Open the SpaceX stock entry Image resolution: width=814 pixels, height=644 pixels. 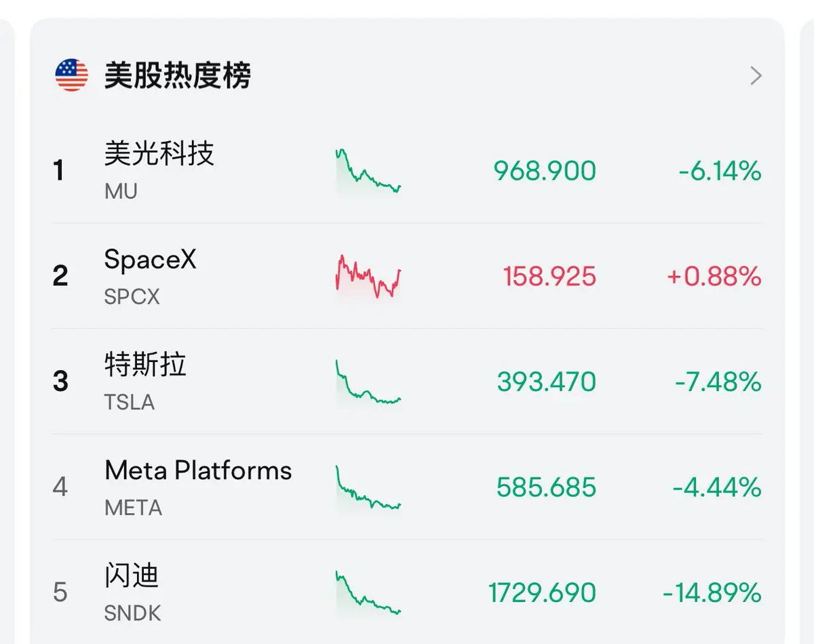[407, 276]
